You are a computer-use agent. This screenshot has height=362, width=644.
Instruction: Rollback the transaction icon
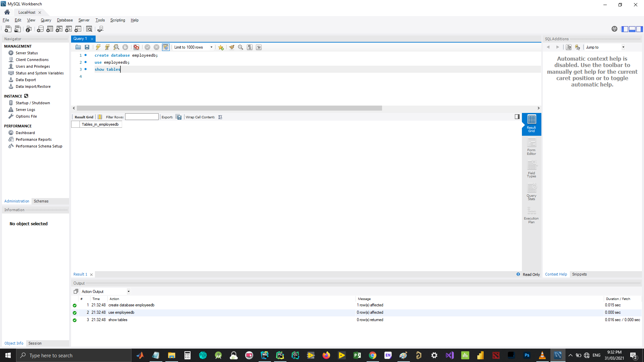click(156, 47)
